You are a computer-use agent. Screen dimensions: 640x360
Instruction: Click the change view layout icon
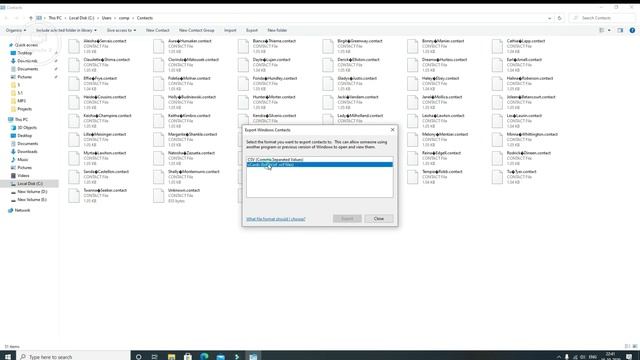[x=602, y=30]
